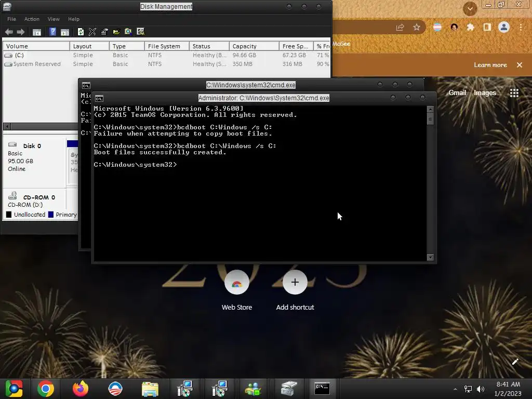The height and width of the screenshot is (399, 532).
Task: Click the Delete (X) toolbar icon
Action: (x=92, y=32)
